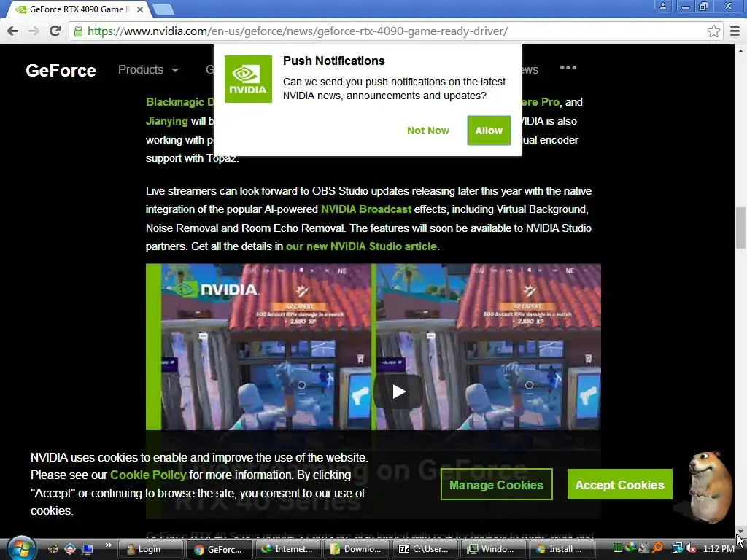Viewport: 747px width, 560px height.
Task: Open a new tab with the blank tab button
Action: tap(163, 9)
